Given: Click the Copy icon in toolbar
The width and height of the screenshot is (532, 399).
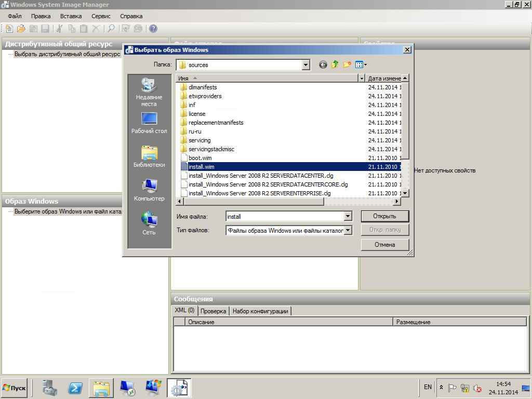Looking at the screenshot, I should (72, 29).
